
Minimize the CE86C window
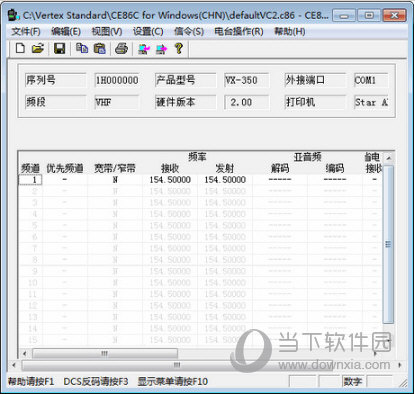344,15
